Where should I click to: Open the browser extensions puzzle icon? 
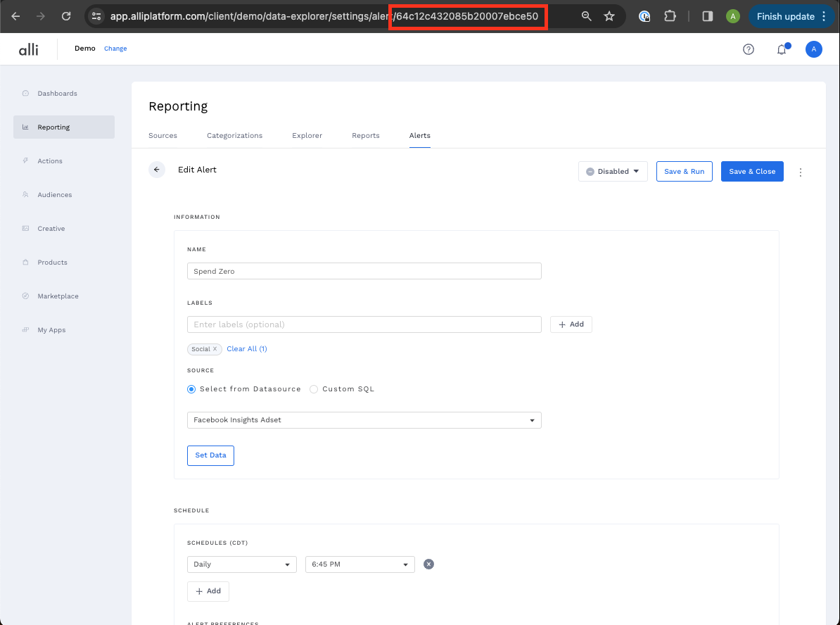tap(670, 17)
